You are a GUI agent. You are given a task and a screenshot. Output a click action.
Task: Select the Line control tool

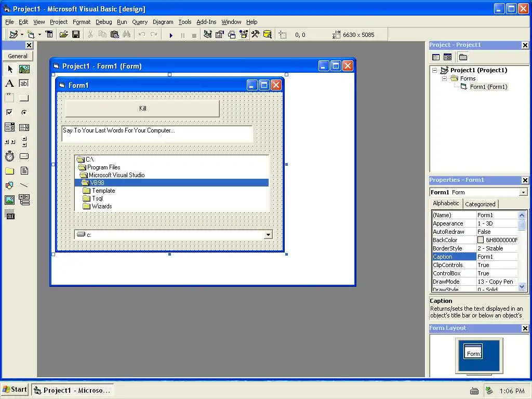(x=24, y=185)
